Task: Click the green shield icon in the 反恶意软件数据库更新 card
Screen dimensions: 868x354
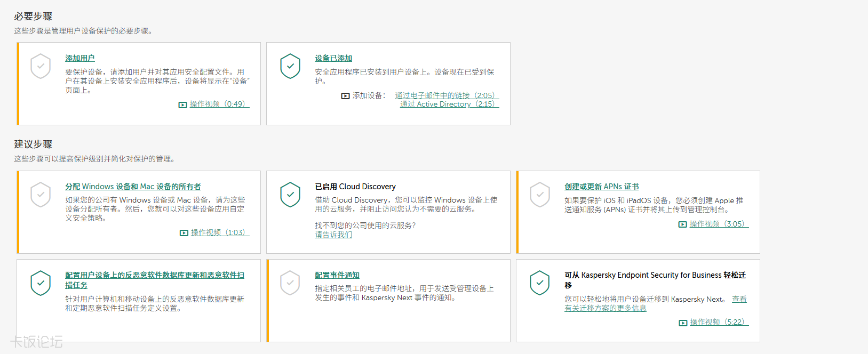Action: pyautogui.click(x=41, y=283)
